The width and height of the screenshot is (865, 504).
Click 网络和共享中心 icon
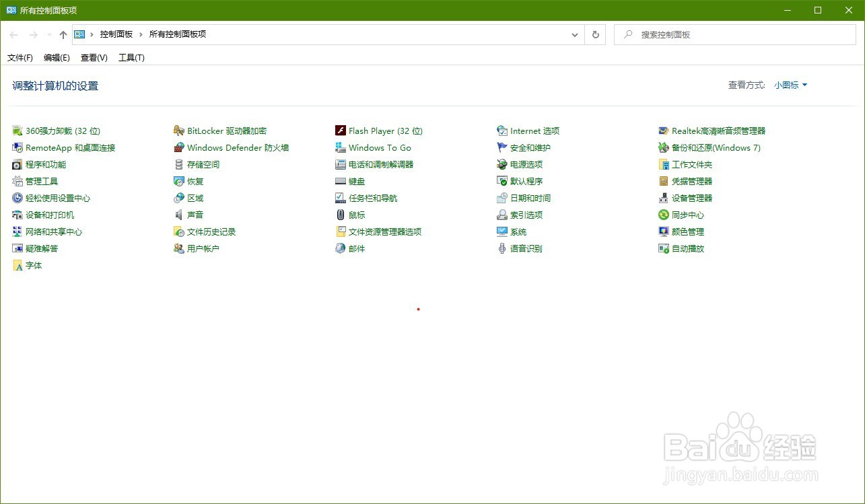[18, 231]
